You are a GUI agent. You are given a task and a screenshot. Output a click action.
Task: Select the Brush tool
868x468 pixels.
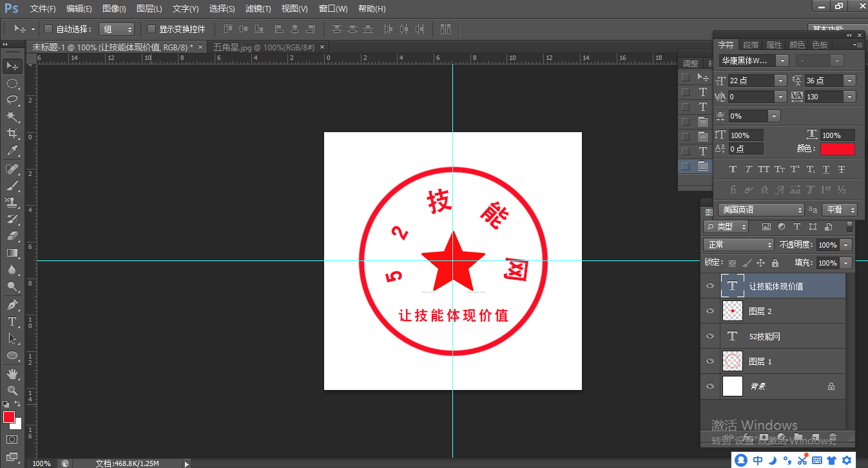pyautogui.click(x=12, y=186)
